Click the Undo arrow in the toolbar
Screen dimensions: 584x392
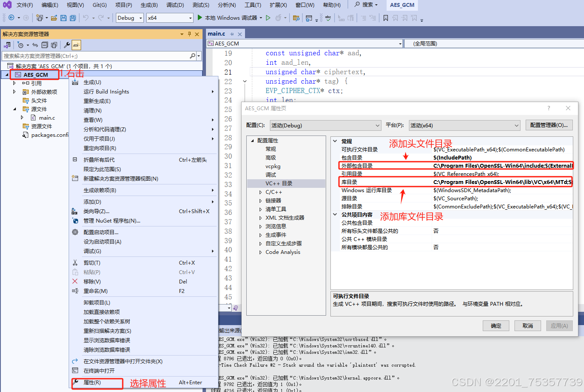click(x=85, y=18)
